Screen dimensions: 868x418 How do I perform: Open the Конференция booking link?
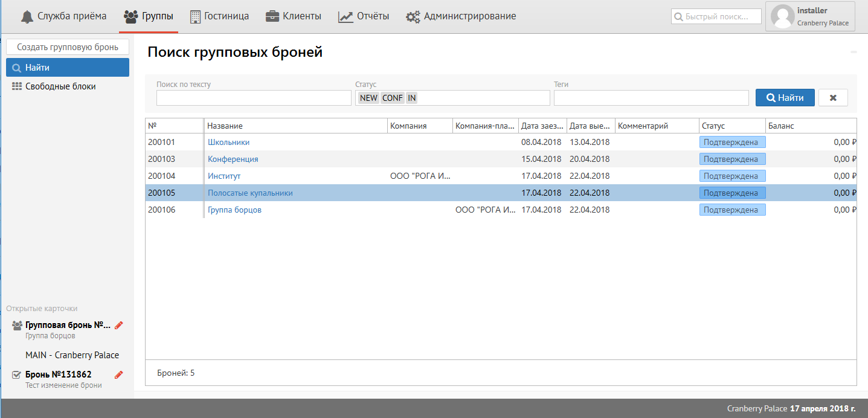click(233, 159)
